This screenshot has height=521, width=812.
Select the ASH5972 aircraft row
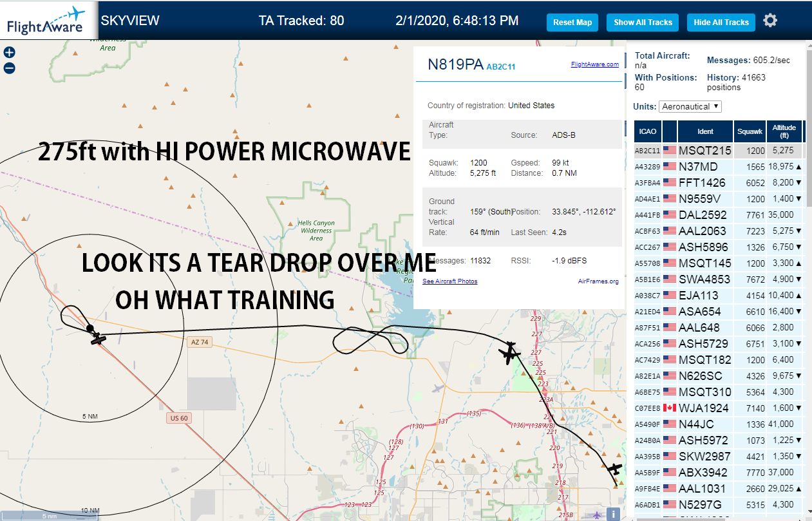pos(717,440)
